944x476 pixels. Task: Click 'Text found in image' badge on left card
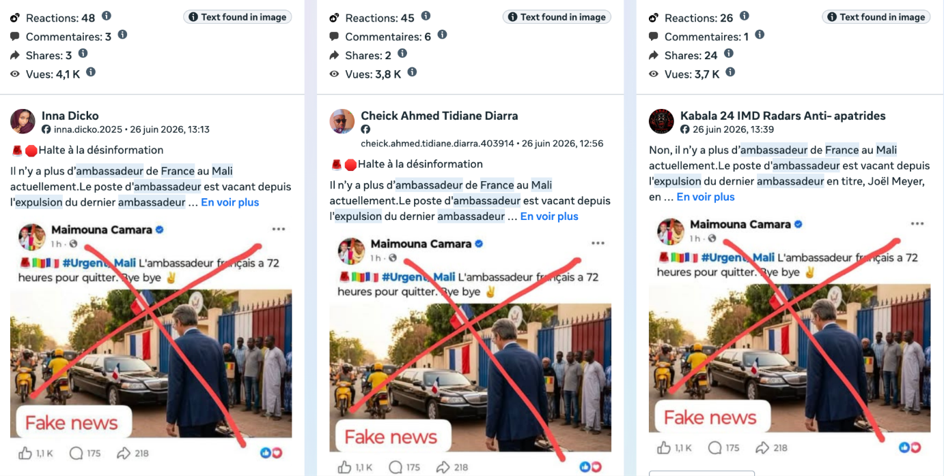click(x=237, y=17)
